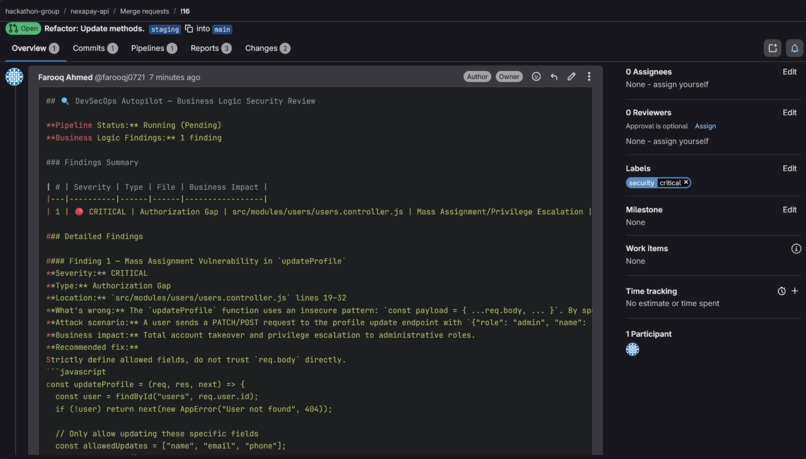Click the 'Severity: CRITICAL' line
The width and height of the screenshot is (806, 459).
(97, 273)
